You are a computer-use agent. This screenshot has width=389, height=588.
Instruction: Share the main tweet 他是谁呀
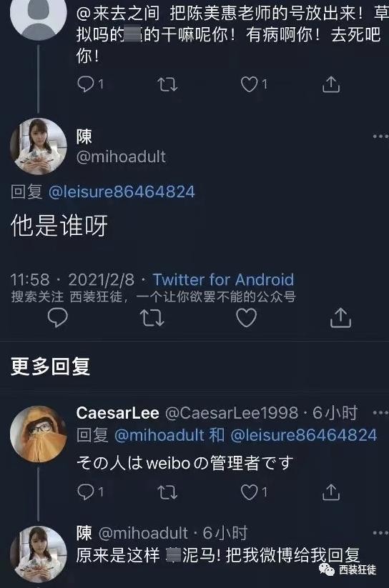[x=340, y=318]
